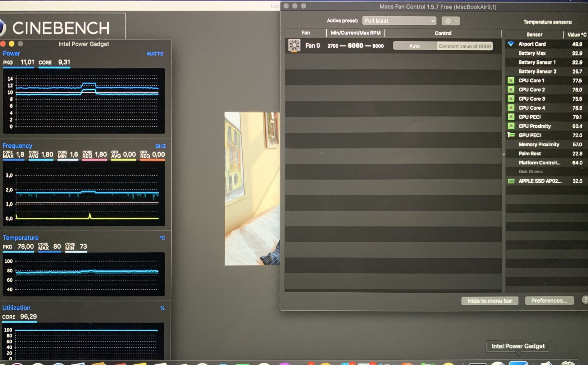Click the help question mark icon
The image size is (588, 365).
(585, 300)
